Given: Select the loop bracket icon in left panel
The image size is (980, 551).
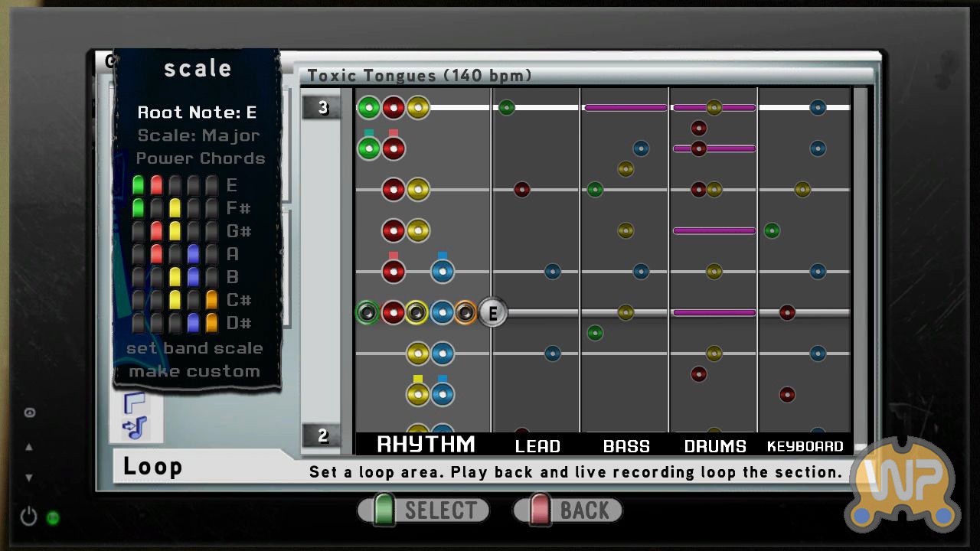Looking at the screenshot, I should (135, 403).
